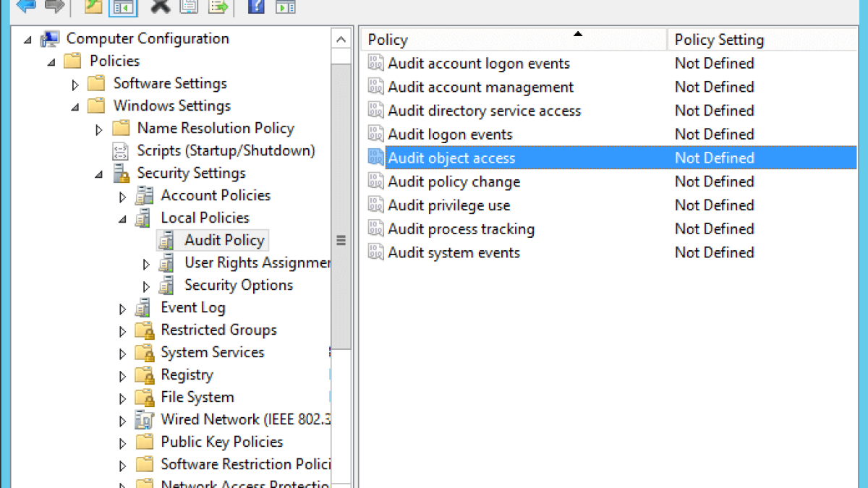Viewport: 868px width, 488px height.
Task: Toggle the Show/Hide Console Tree toolbar icon
Action: (123, 7)
